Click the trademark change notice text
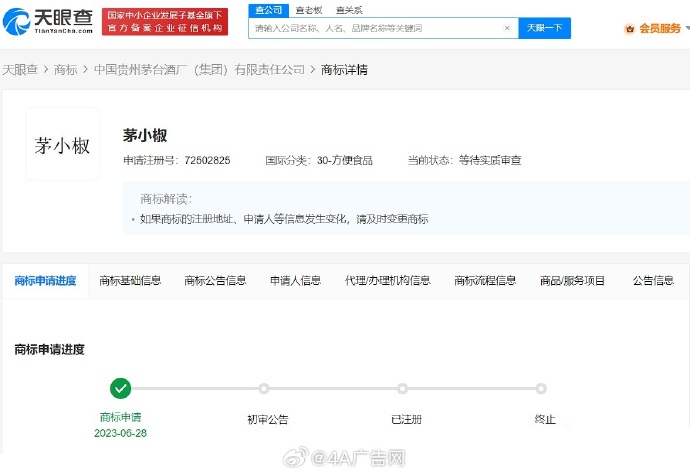 pyautogui.click(x=284, y=219)
